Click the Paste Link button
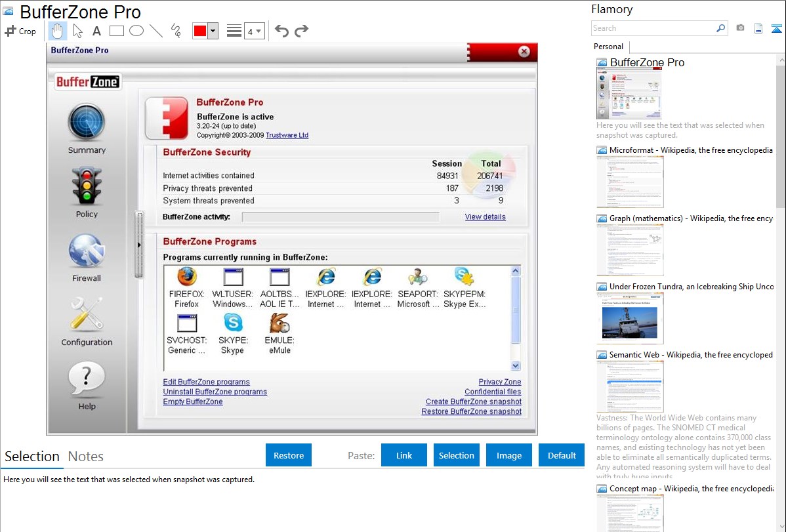The image size is (786, 532). pos(404,455)
